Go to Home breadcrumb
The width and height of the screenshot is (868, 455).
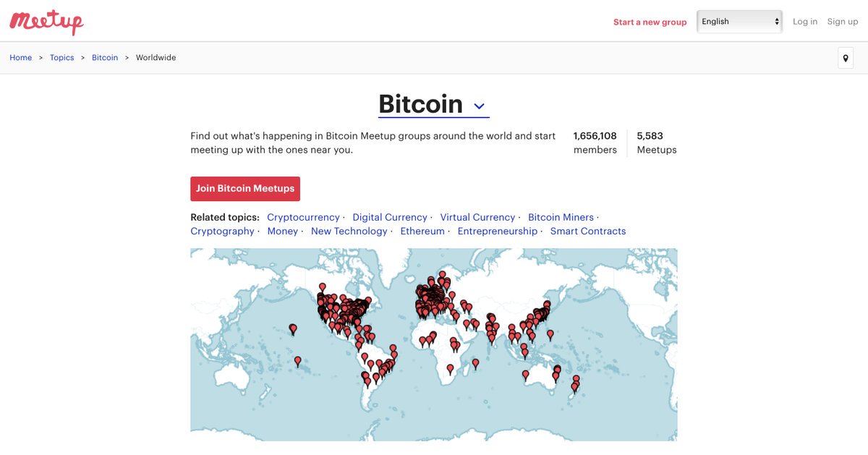pos(20,58)
